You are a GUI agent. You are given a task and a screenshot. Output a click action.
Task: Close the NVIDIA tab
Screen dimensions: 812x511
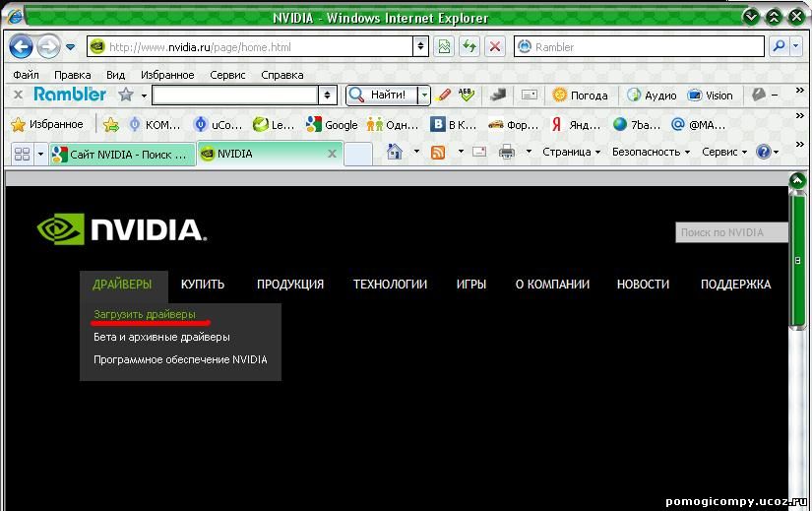[332, 154]
